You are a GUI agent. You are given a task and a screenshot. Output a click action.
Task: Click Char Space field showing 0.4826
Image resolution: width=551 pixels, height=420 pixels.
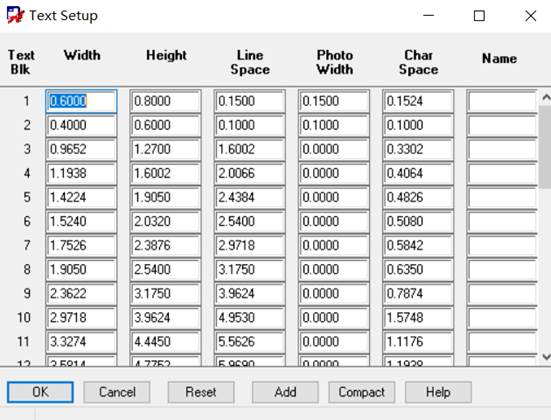coord(418,198)
